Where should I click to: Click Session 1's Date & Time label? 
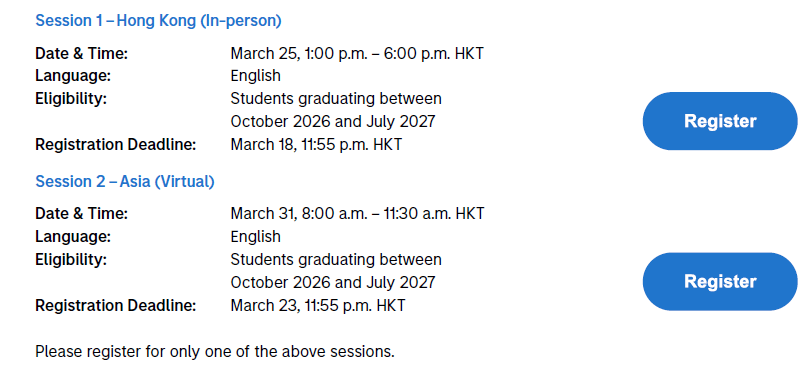[81, 53]
